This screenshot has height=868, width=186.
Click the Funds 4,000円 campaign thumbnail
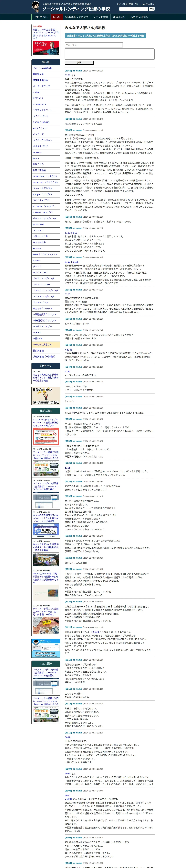click(x=46, y=530)
